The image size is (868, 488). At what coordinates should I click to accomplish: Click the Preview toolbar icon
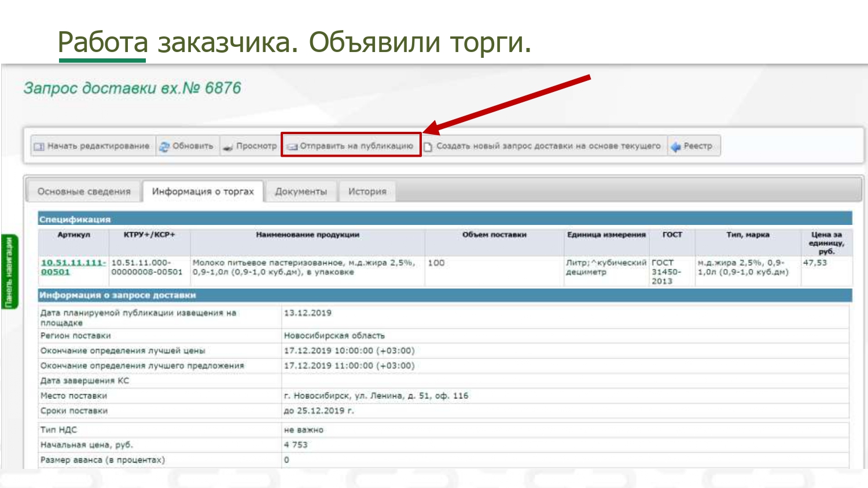pyautogui.click(x=228, y=147)
